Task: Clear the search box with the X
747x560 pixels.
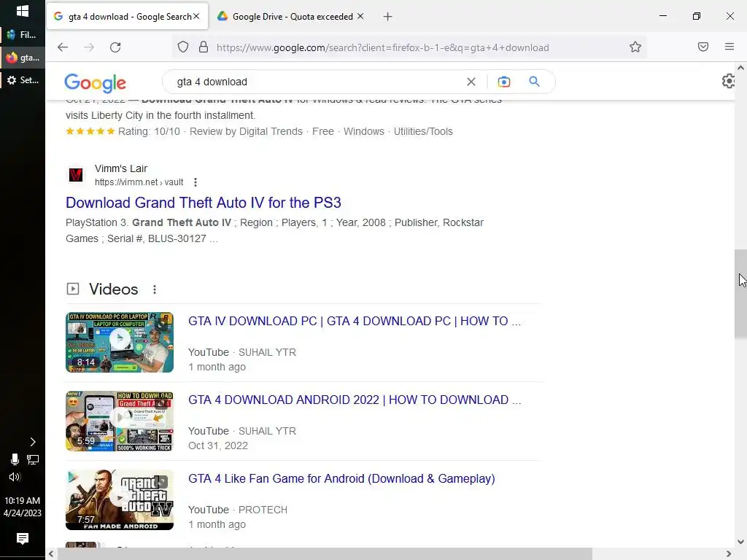Action: coord(471,82)
